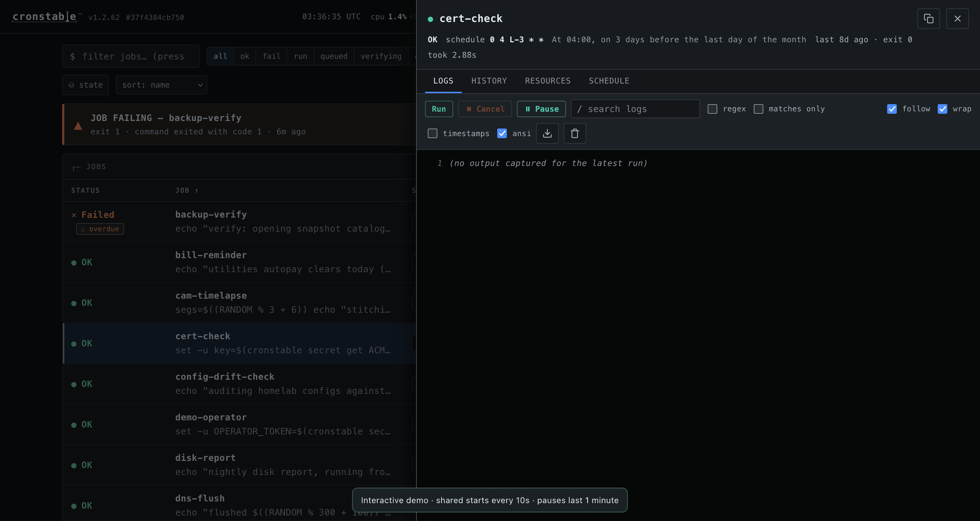980x521 pixels.
Task: Click the JOB FAILING backup-verify banner
Action: pos(240,124)
